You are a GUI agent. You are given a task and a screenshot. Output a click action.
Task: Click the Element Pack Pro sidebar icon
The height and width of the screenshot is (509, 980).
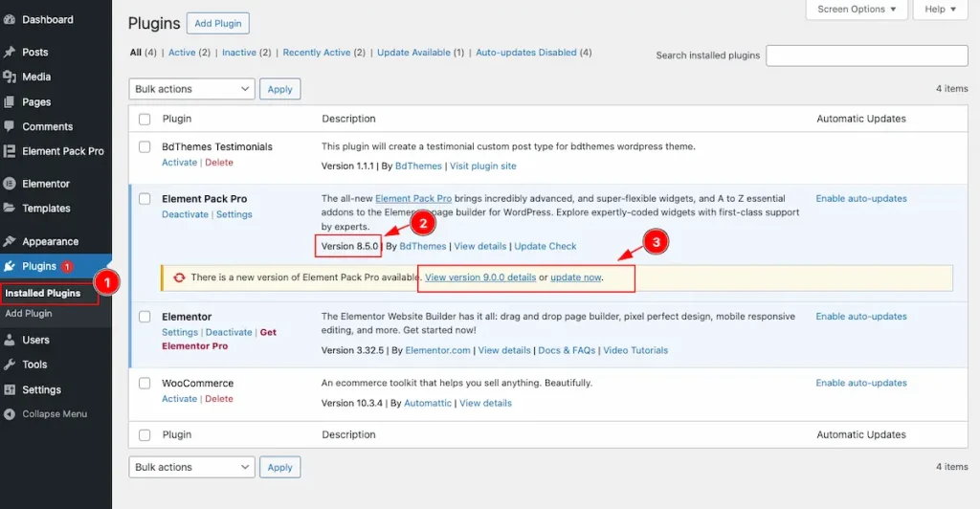tap(9, 151)
